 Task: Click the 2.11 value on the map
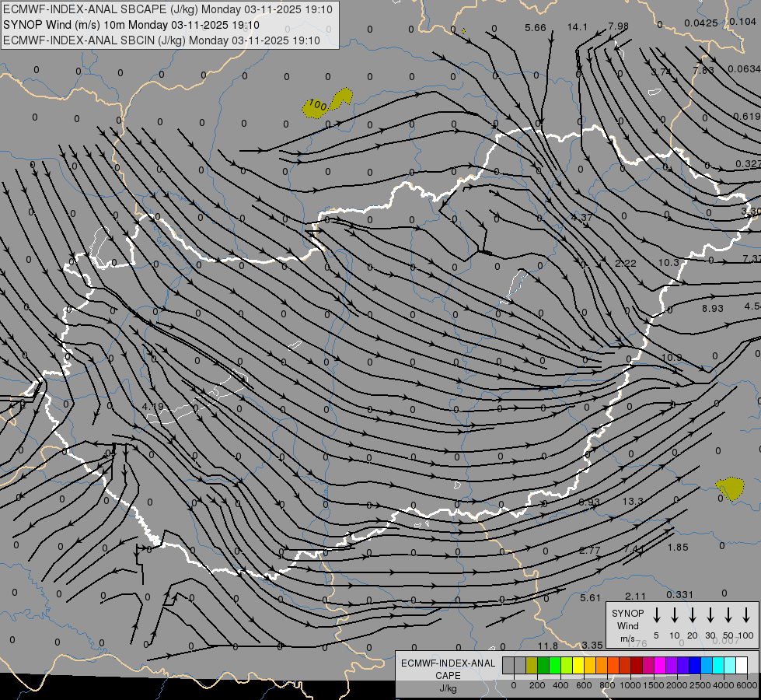(x=635, y=597)
